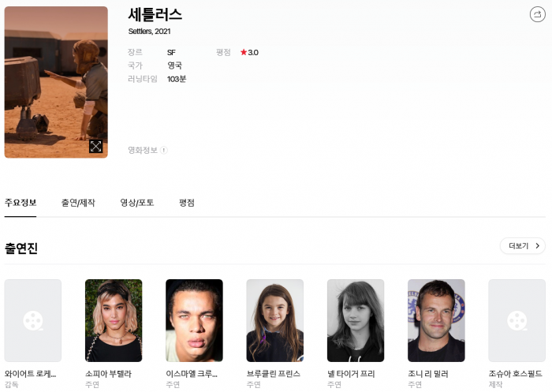Click the name link 조슈아 호스필드
The width and height of the screenshot is (552, 392).
point(516,374)
